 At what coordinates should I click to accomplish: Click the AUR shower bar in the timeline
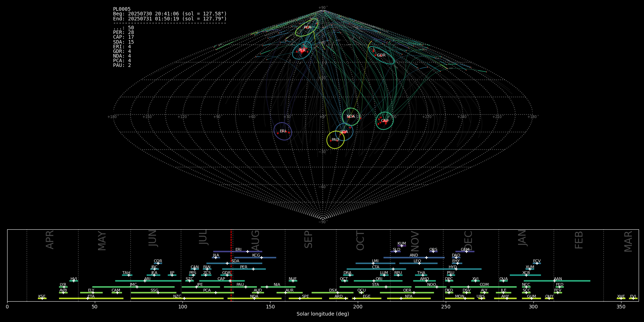pyautogui.click(x=289, y=293)
